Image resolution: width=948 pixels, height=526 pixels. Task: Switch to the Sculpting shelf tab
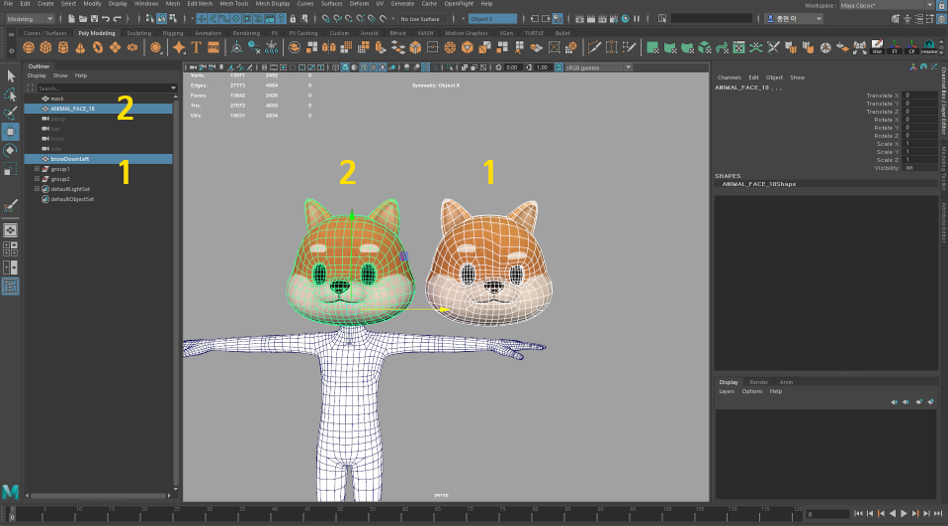coord(139,33)
